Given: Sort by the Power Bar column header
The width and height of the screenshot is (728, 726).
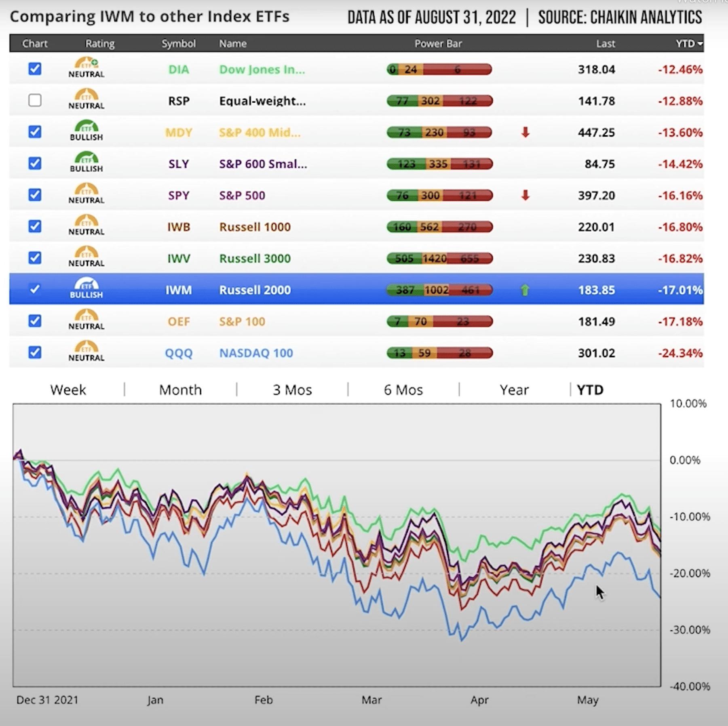Looking at the screenshot, I should click(438, 43).
